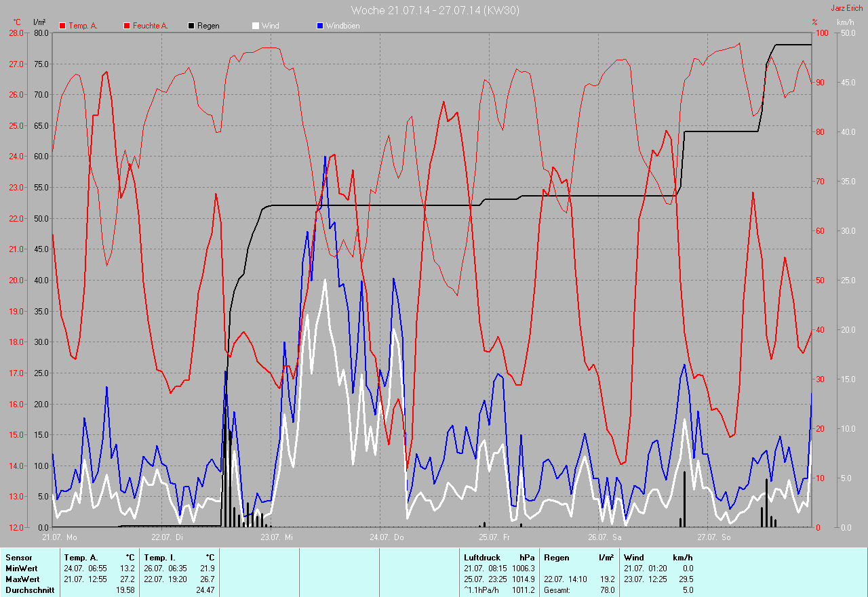Click the Temp. A. maximum value '27.2'
This screenshot has height=597, width=868.
pyautogui.click(x=127, y=579)
